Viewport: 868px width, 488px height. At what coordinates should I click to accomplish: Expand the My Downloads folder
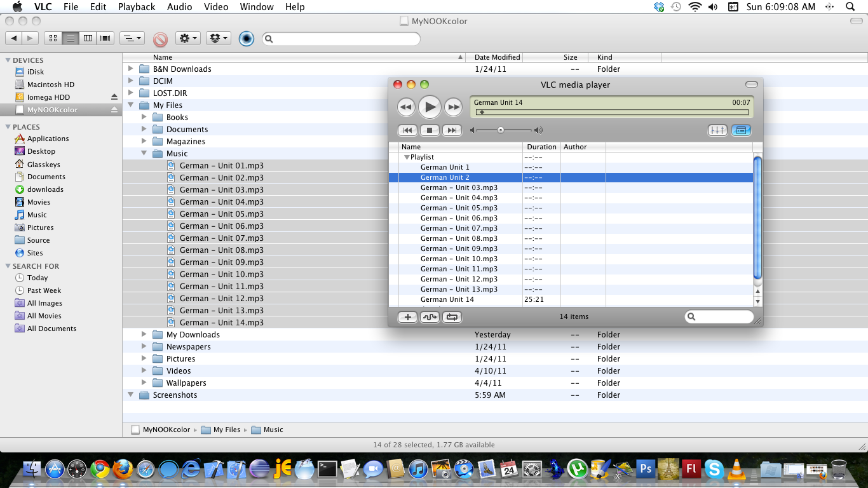coord(144,335)
